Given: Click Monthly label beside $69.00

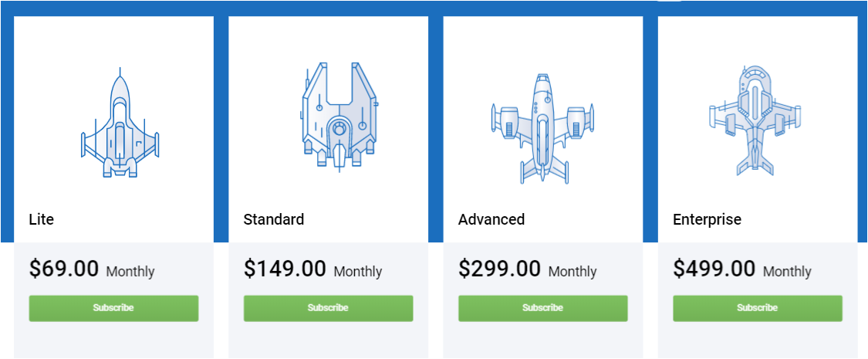Looking at the screenshot, I should (x=130, y=272).
